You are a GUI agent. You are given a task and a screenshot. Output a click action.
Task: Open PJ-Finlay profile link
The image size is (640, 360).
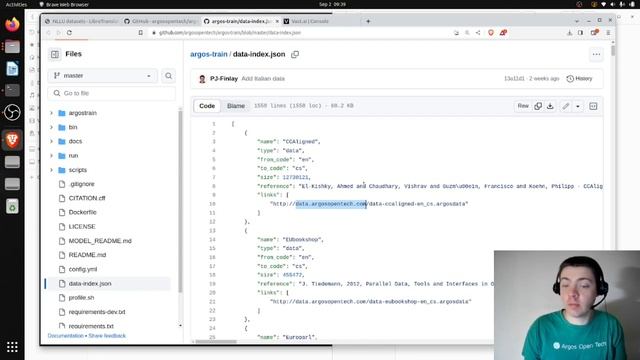(224, 79)
